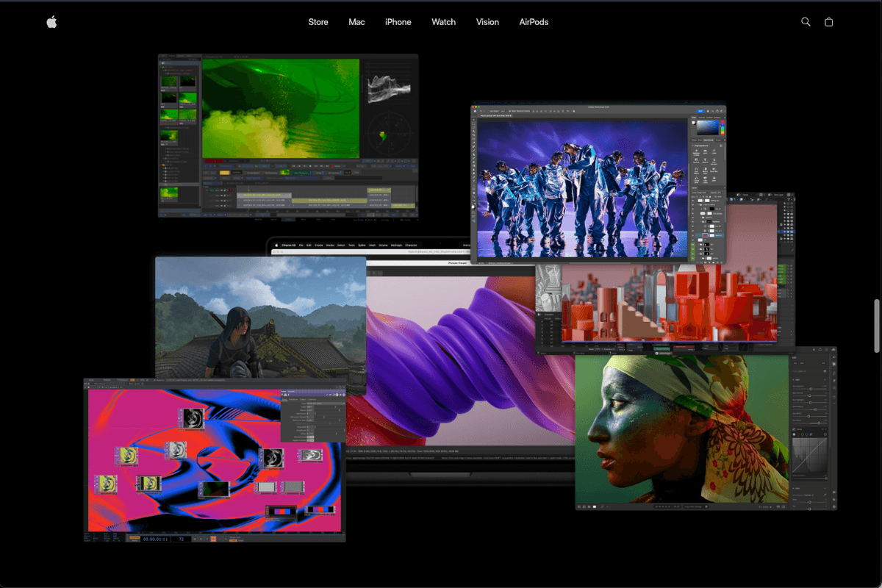Open the search magnifier icon
Viewport: 882px width, 588px height.
806,22
